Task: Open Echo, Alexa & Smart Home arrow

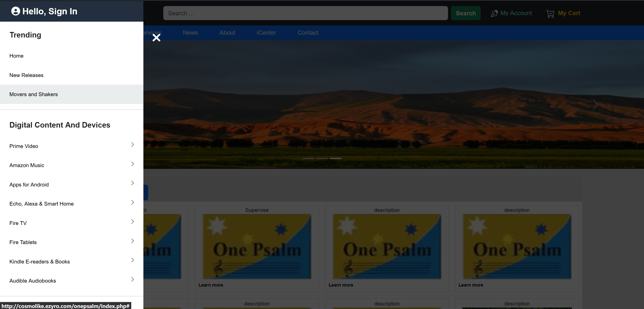Action: pos(133,202)
